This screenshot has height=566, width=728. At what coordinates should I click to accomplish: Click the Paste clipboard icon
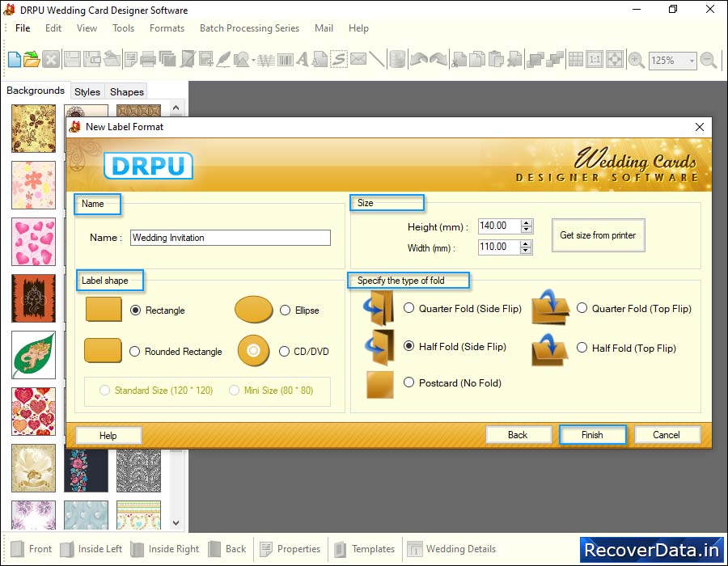tap(496, 60)
